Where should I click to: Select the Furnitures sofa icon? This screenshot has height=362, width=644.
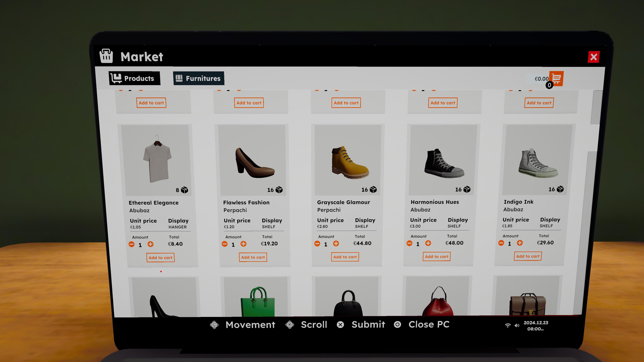(179, 78)
